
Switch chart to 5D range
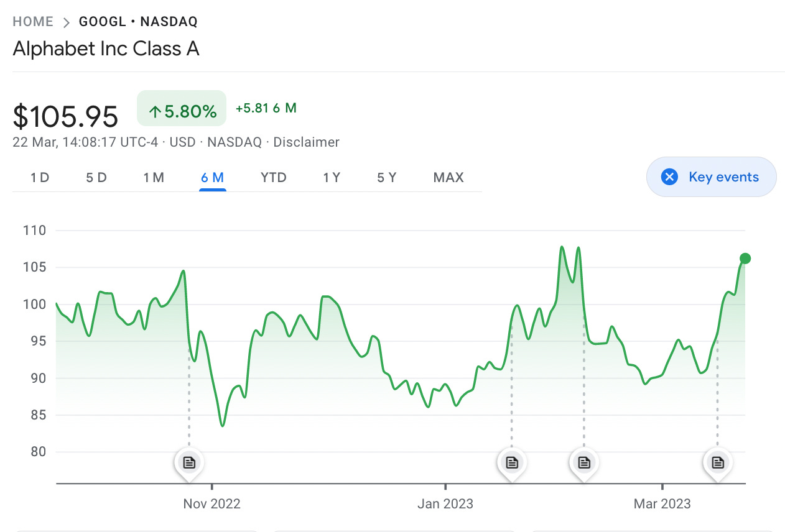click(96, 178)
